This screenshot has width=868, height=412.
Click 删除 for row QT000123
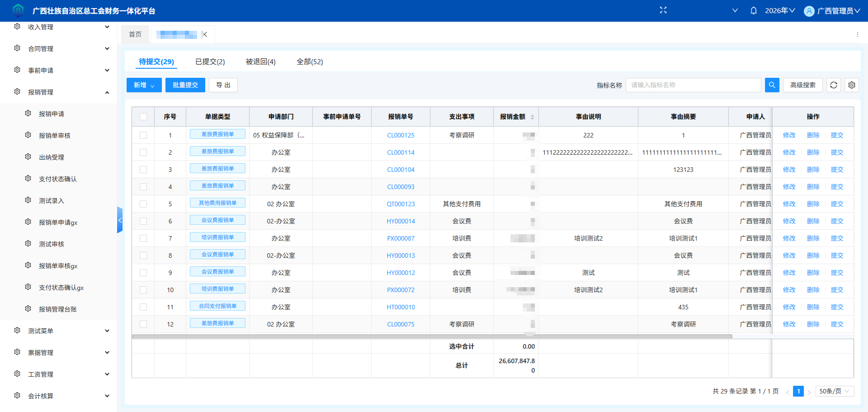(813, 204)
